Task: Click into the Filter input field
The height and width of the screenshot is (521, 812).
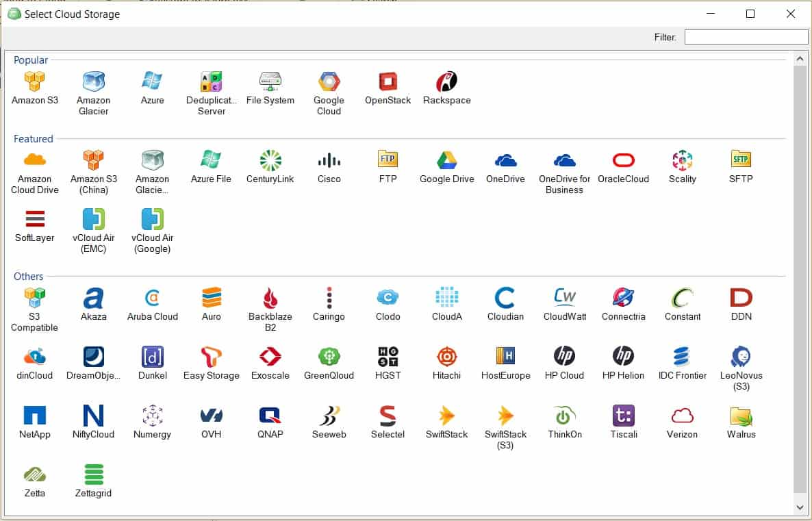Action: pos(746,37)
